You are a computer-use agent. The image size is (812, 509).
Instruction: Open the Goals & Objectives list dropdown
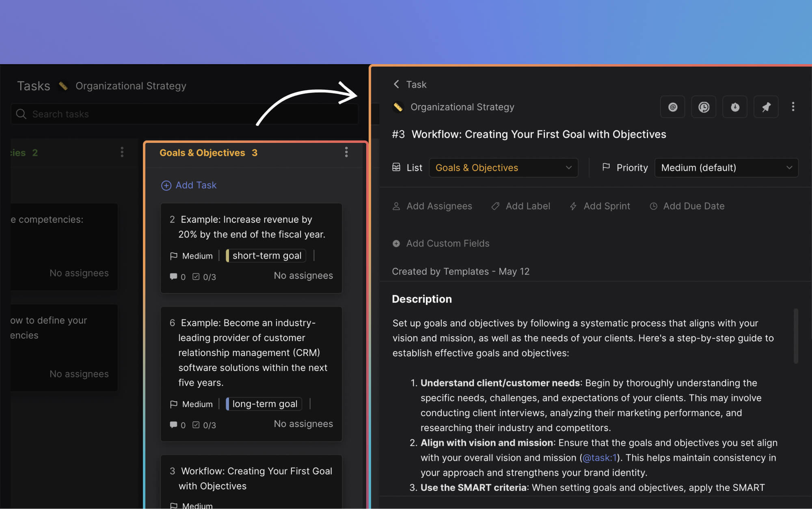(x=503, y=167)
